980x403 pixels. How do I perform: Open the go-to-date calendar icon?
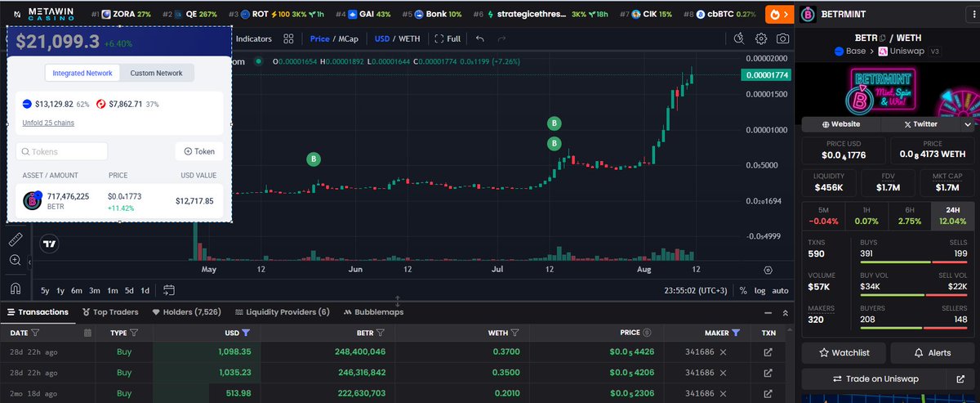(x=169, y=290)
